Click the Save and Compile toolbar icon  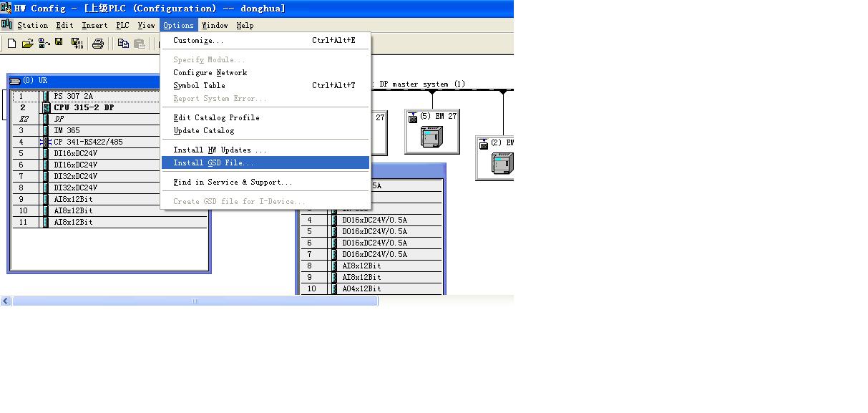77,44
